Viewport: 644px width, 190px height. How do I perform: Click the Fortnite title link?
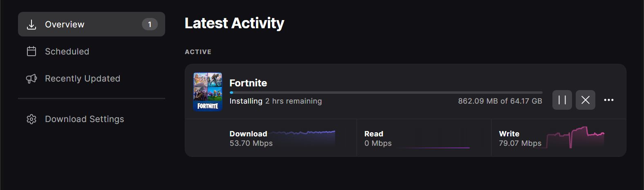248,83
